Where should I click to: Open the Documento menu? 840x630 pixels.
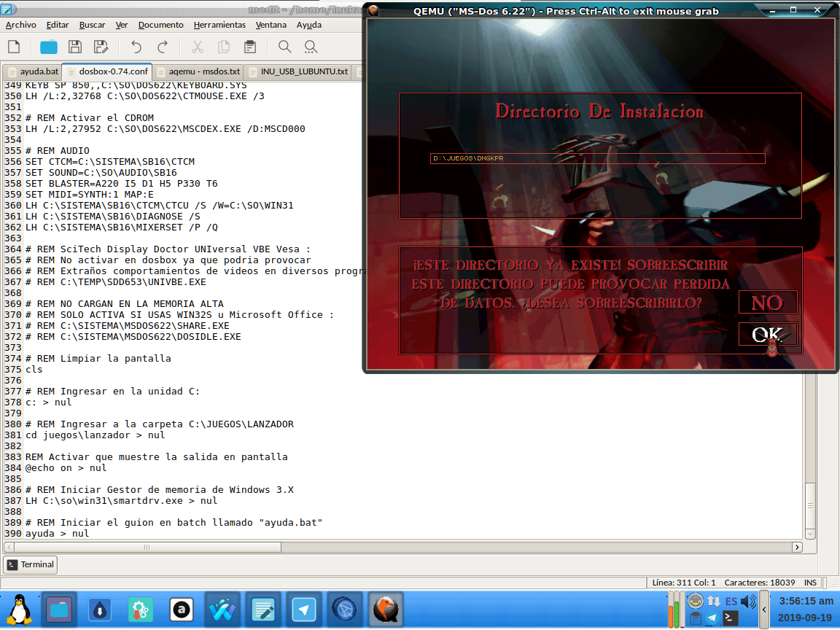(160, 25)
